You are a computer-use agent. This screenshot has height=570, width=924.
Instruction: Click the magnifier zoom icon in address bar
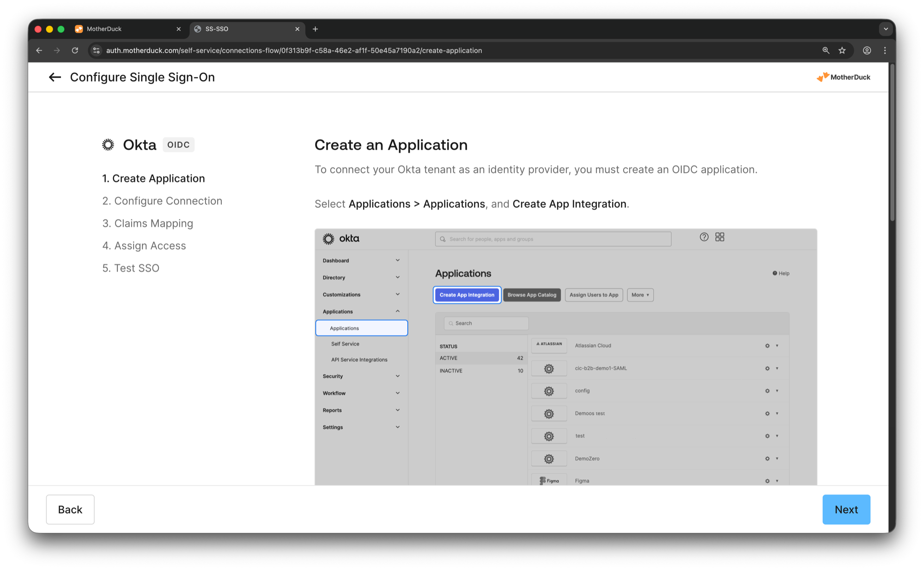(826, 50)
